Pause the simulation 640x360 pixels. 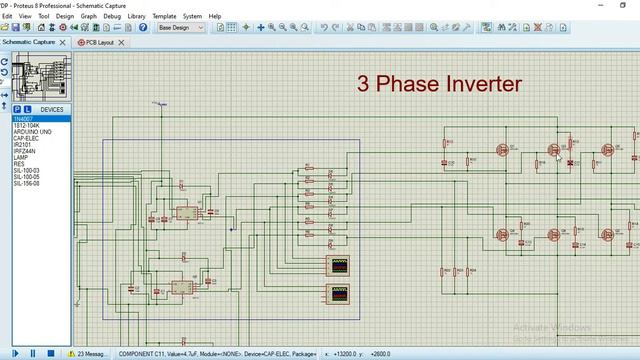coord(33,353)
